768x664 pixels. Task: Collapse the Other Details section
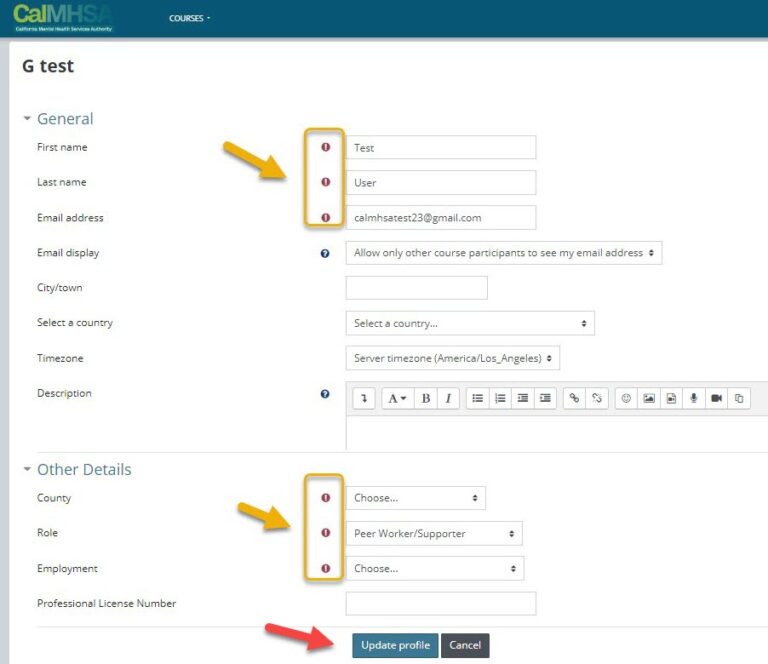(x=27, y=469)
